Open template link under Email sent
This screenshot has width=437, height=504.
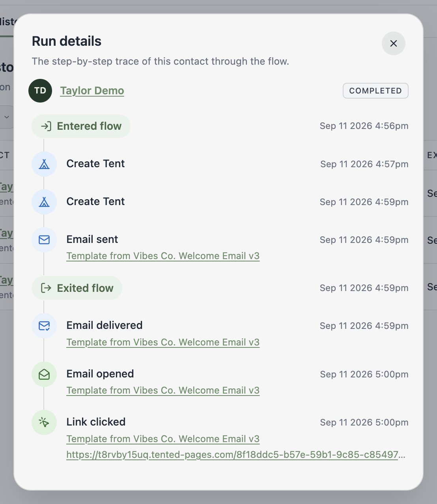coord(163,256)
